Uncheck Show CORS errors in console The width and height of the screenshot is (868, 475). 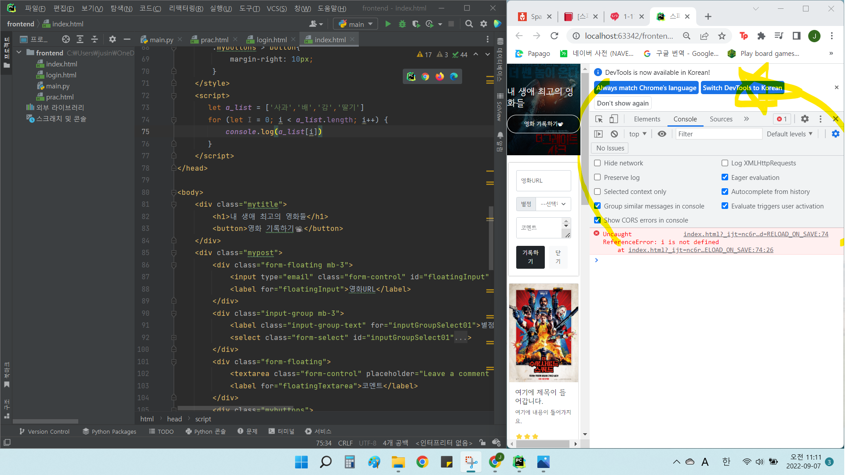598,220
